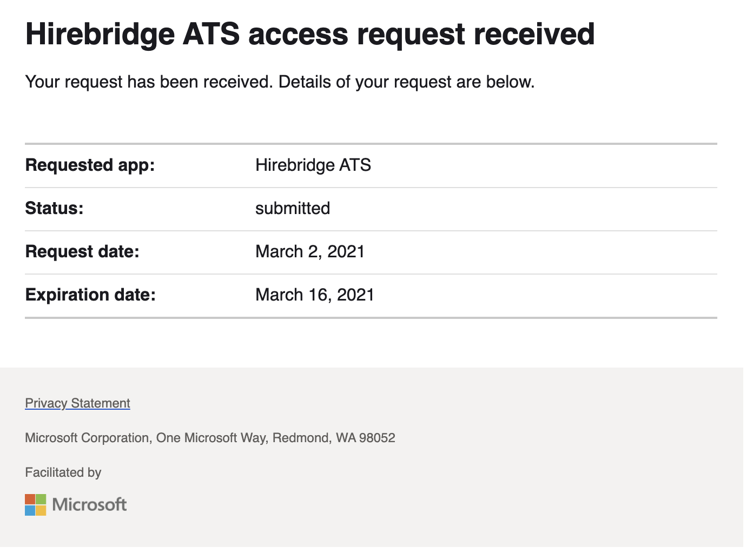Select the 'March 16, 2021' expiration value
The width and height of the screenshot is (753, 560).
[x=314, y=295]
